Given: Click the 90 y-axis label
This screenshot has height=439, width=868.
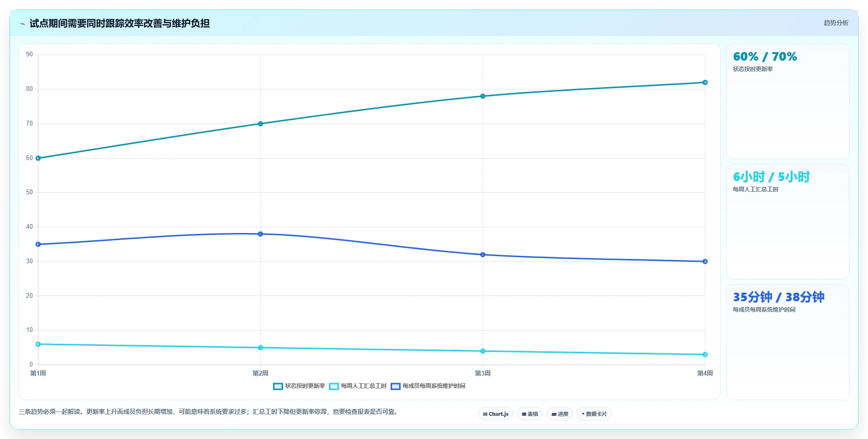Looking at the screenshot, I should (29, 54).
